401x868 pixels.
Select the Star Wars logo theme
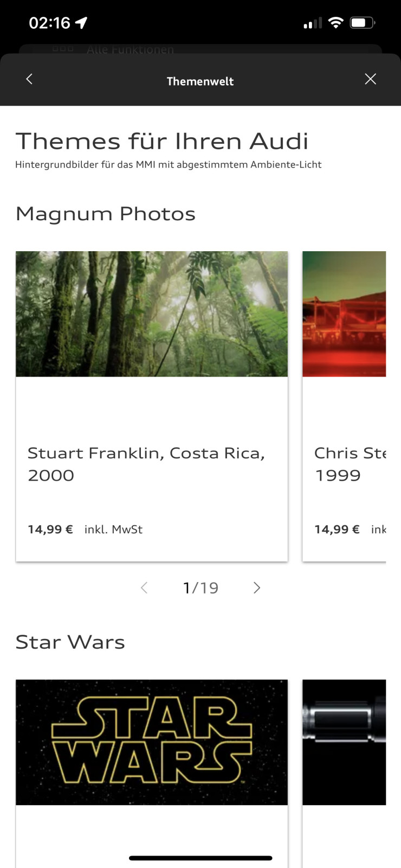pos(152,742)
